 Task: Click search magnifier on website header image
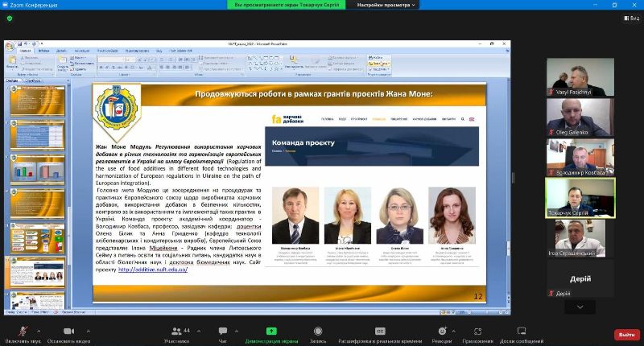click(x=462, y=119)
